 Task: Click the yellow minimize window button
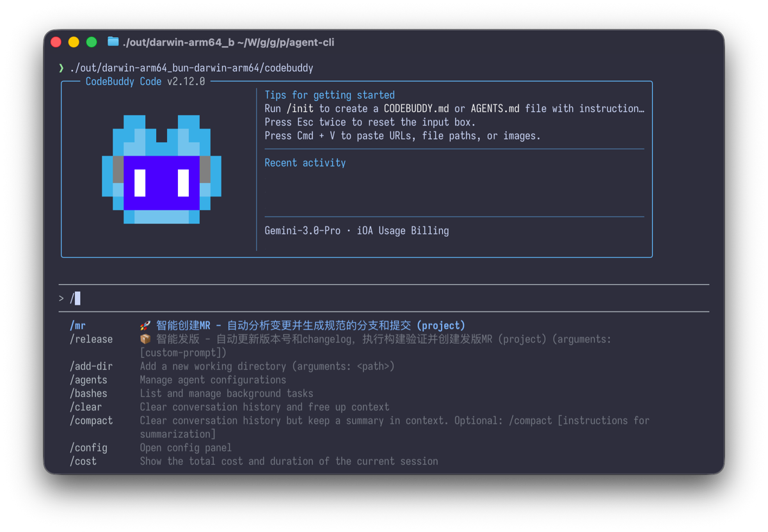pos(74,42)
